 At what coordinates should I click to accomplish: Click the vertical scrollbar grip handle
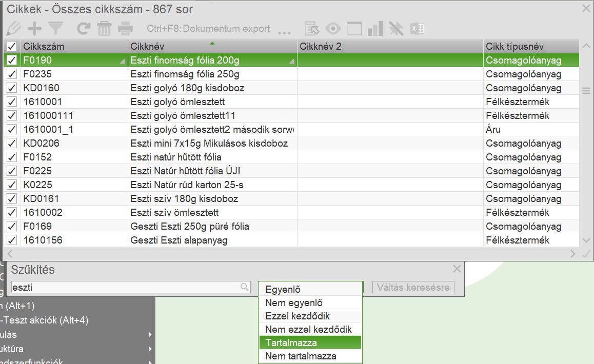point(586,91)
